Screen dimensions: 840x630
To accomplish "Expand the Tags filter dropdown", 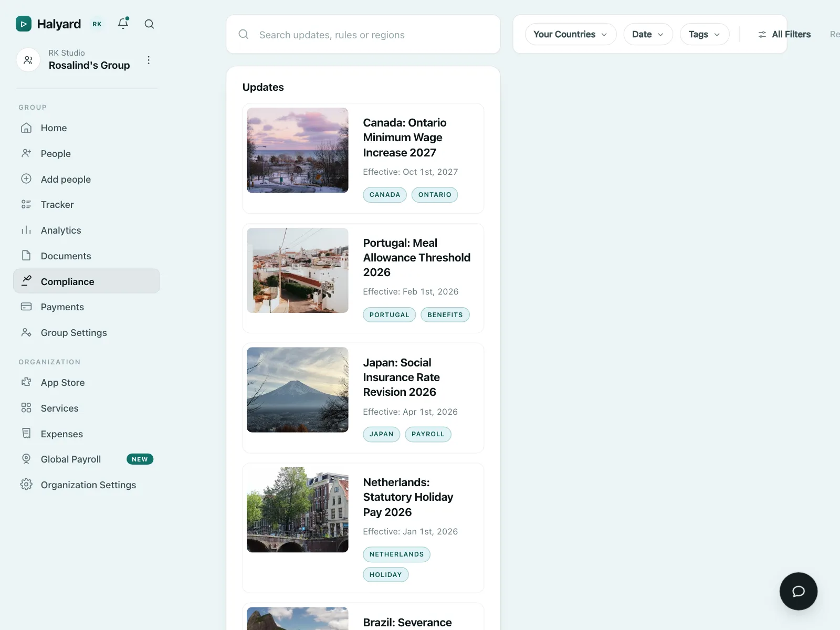I will [705, 34].
